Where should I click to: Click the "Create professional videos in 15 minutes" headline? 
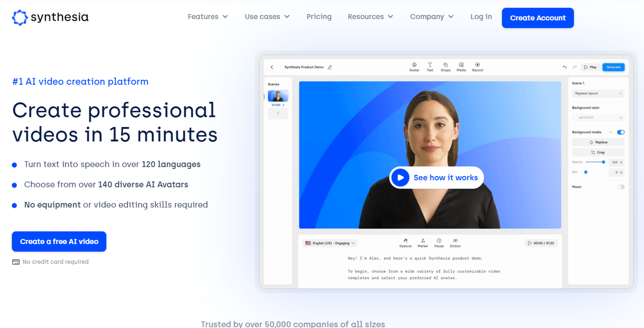(x=115, y=122)
